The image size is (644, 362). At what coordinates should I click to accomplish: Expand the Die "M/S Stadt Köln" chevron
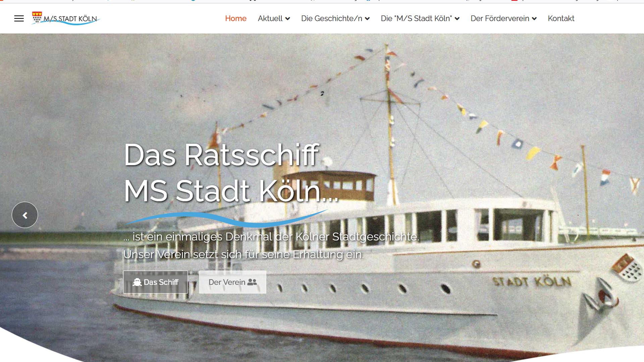457,19
